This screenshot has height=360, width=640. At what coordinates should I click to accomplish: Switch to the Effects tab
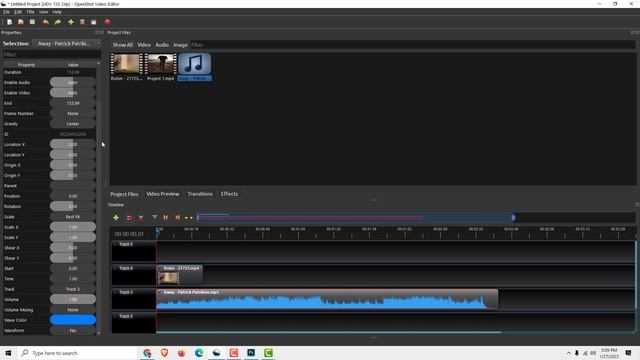229,194
